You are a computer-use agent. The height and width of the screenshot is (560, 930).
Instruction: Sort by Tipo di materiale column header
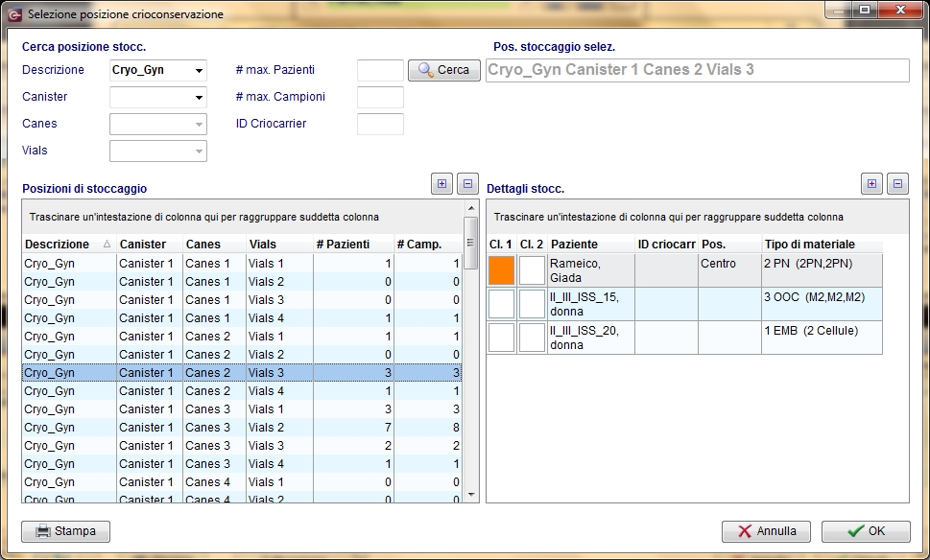click(822, 245)
